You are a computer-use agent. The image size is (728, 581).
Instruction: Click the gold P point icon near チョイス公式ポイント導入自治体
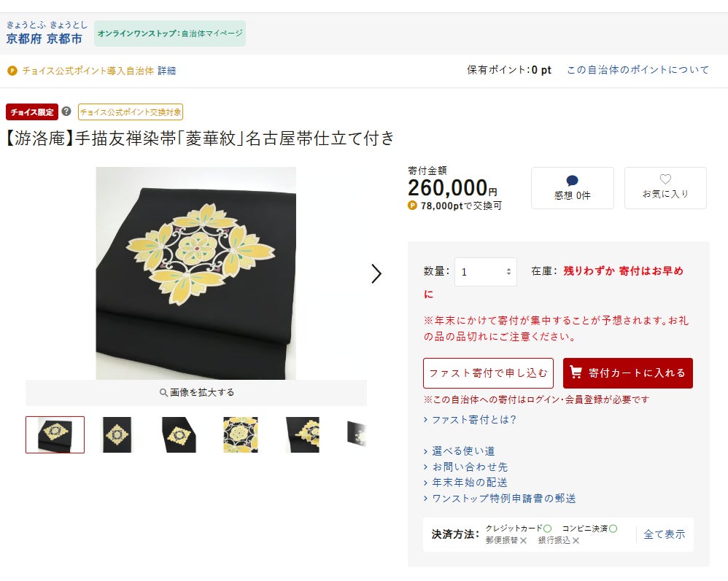12,71
